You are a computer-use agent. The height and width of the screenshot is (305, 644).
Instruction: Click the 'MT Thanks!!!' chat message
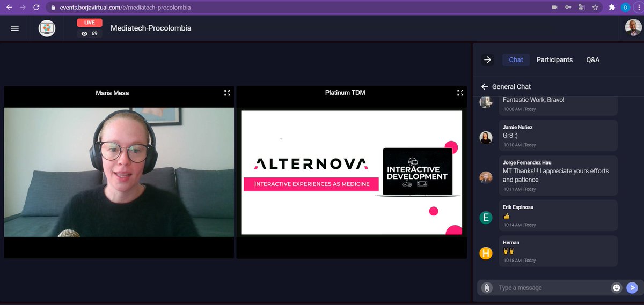pyautogui.click(x=556, y=175)
